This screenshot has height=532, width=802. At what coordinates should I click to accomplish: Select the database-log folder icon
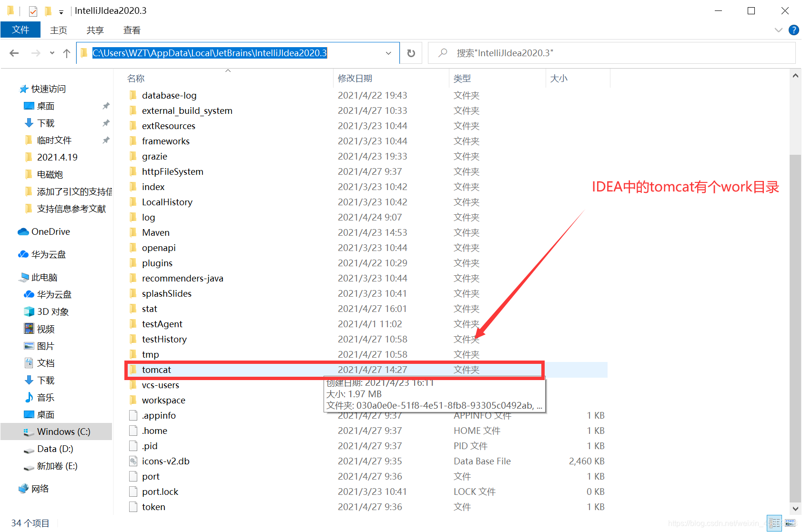click(x=133, y=95)
